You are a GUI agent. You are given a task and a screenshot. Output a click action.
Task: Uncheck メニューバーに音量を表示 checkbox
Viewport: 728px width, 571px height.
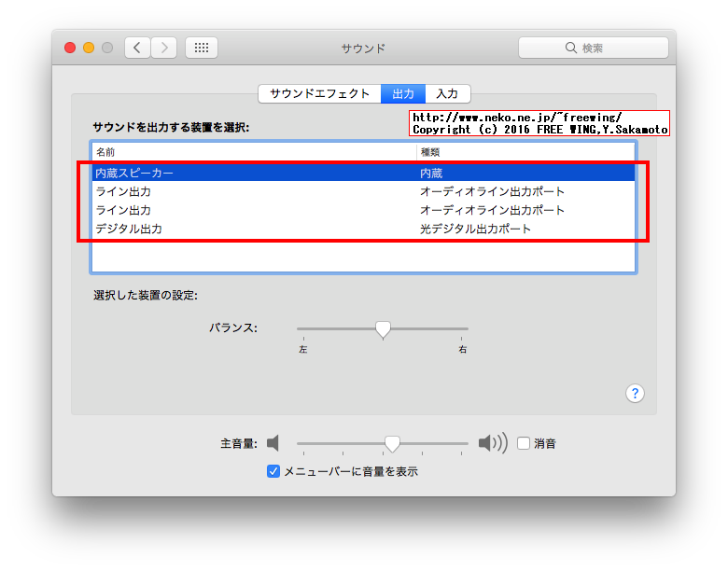(x=273, y=471)
